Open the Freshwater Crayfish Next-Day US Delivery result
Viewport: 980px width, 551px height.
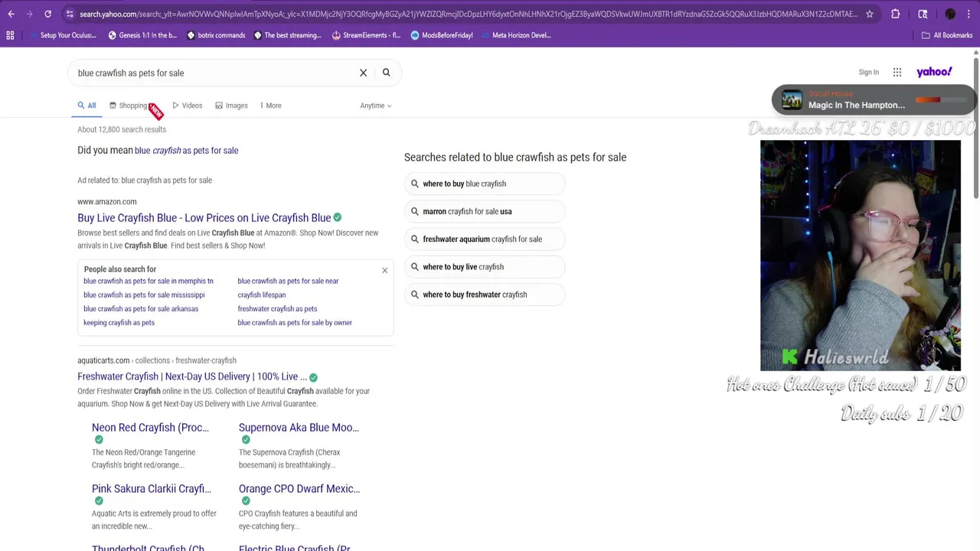(x=192, y=377)
